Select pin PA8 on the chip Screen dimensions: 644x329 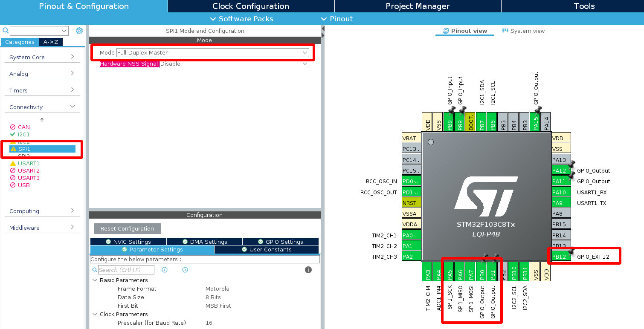[x=561, y=214]
